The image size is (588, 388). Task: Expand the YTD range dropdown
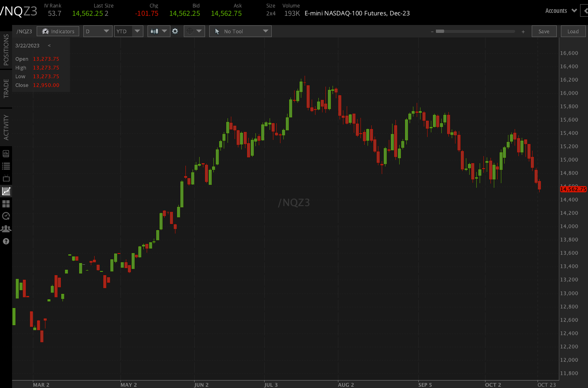(x=128, y=31)
